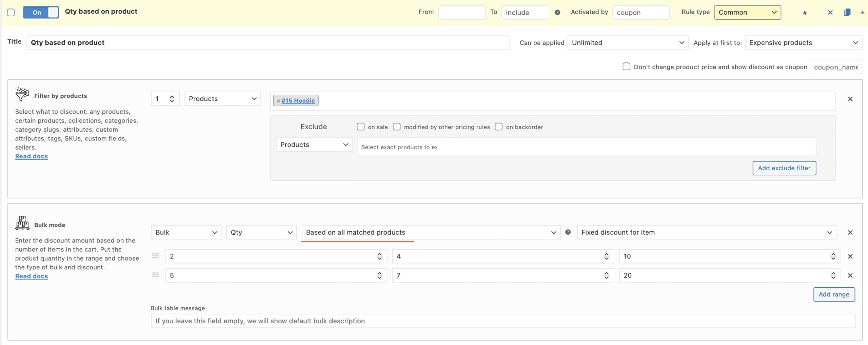The width and height of the screenshot is (868, 345).
Task: Click the Add exclude filter button
Action: tap(784, 168)
